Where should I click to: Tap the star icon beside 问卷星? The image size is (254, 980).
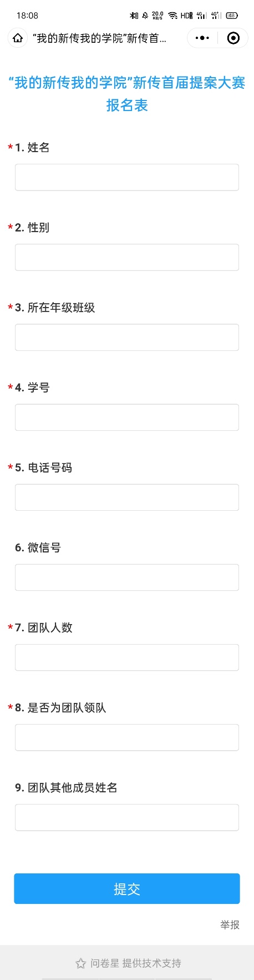pyautogui.click(x=80, y=963)
